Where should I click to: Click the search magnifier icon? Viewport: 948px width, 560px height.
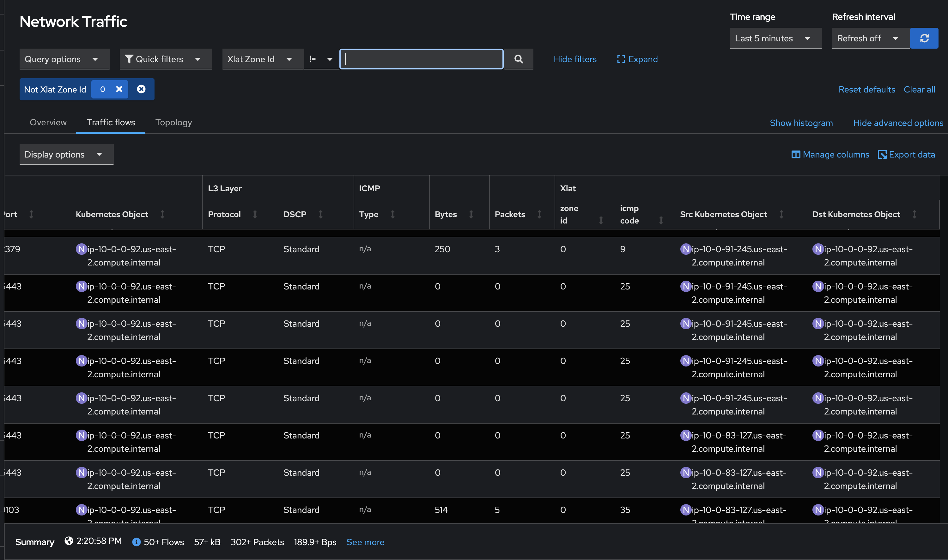pos(519,59)
